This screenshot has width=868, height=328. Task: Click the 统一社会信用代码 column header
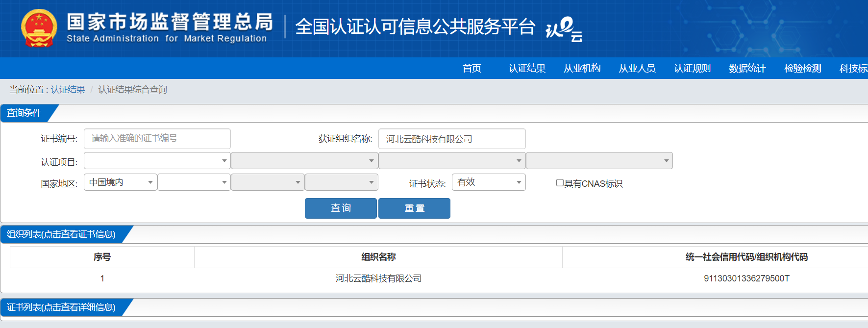tap(746, 257)
